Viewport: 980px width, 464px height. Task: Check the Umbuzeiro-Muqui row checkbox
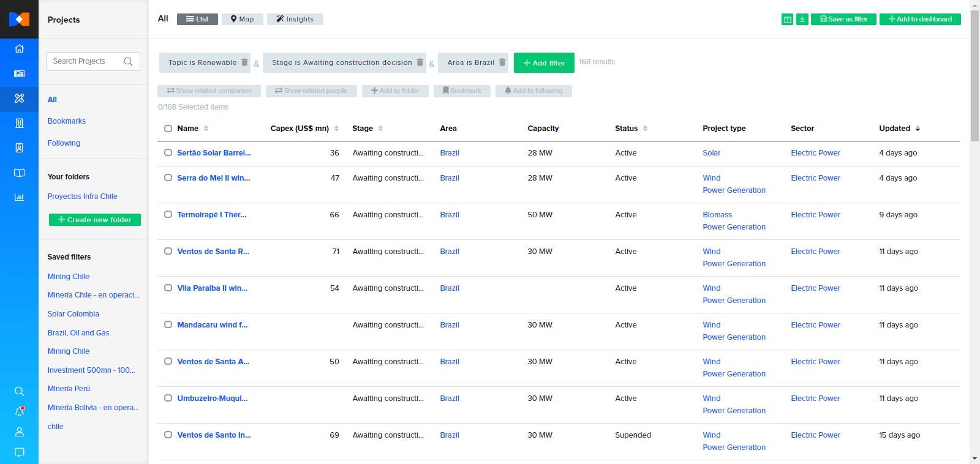(168, 399)
